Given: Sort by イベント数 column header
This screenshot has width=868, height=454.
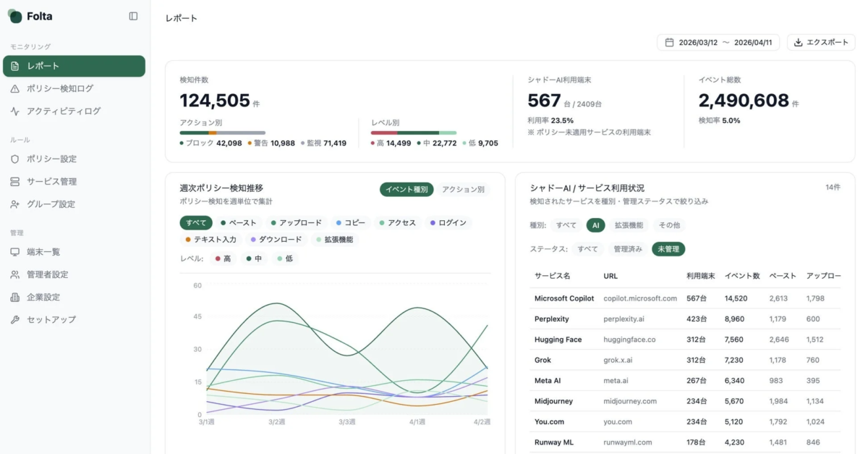Looking at the screenshot, I should pyautogui.click(x=742, y=276).
